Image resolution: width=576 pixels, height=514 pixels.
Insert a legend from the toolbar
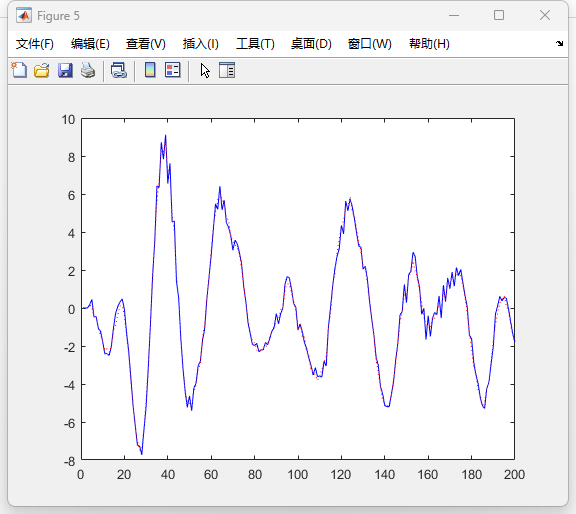coord(173,70)
